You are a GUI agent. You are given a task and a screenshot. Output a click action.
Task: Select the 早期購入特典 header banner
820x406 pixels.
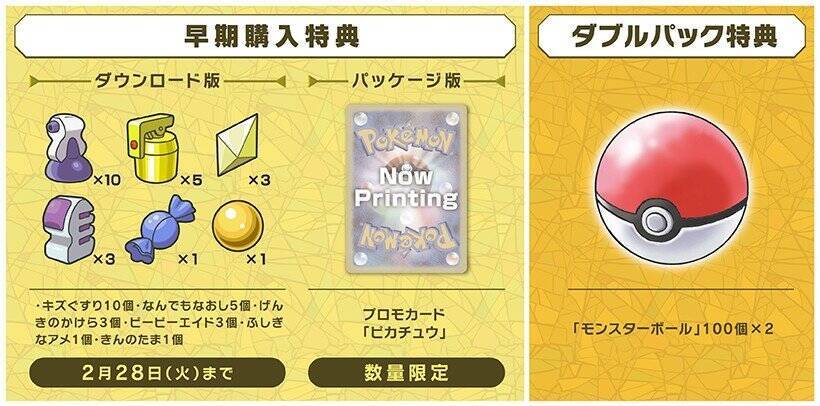(265, 36)
